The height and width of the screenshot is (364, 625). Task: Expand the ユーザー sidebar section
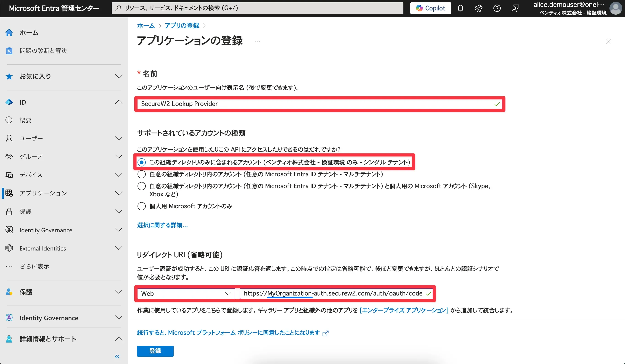pos(119,138)
